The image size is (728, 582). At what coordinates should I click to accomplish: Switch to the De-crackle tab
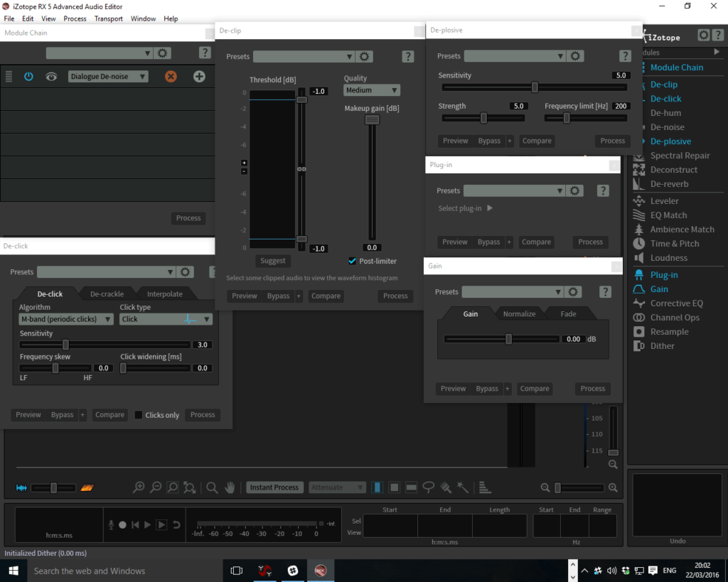pyautogui.click(x=107, y=293)
